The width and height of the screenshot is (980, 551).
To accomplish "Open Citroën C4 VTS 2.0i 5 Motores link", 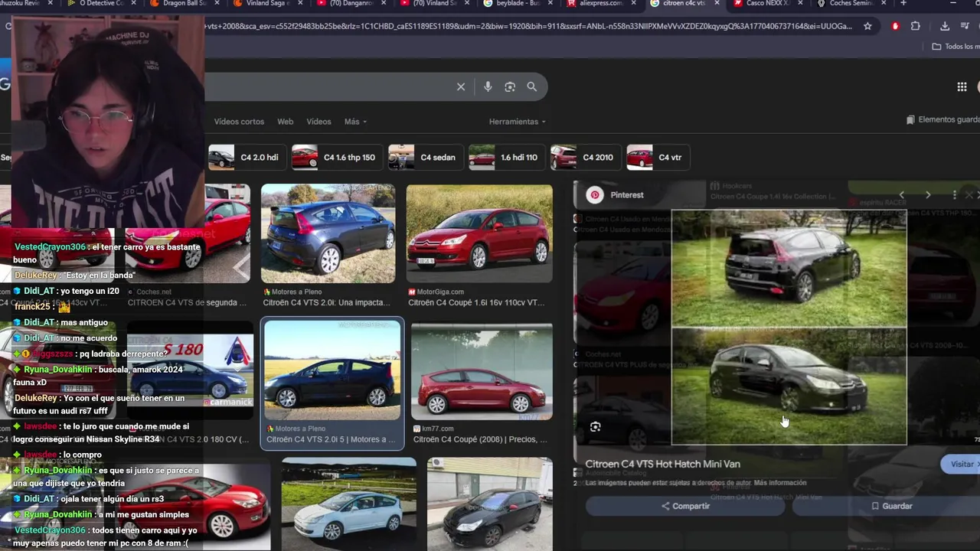I will (x=331, y=440).
